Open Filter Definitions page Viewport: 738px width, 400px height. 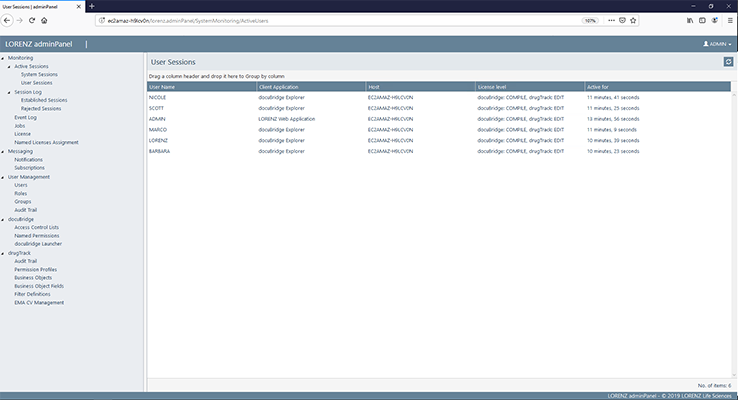(32, 295)
